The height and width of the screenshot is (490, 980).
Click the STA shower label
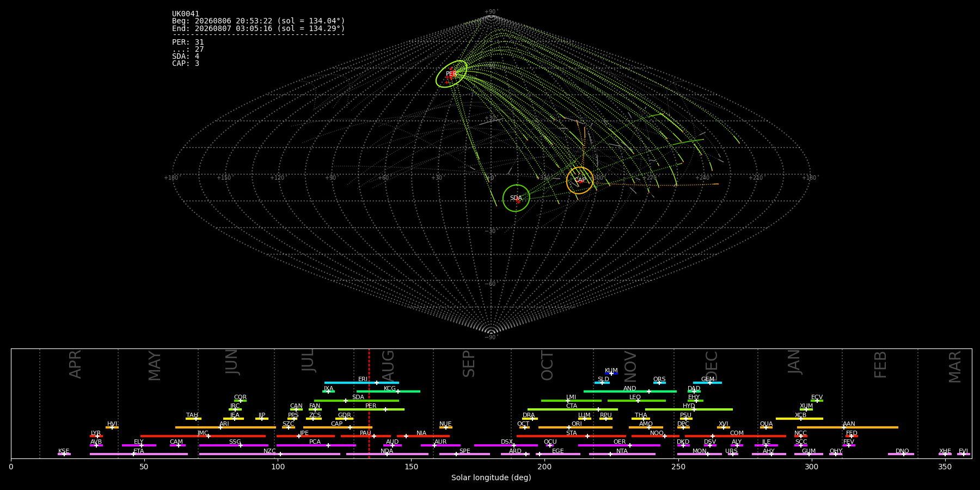pos(571,433)
